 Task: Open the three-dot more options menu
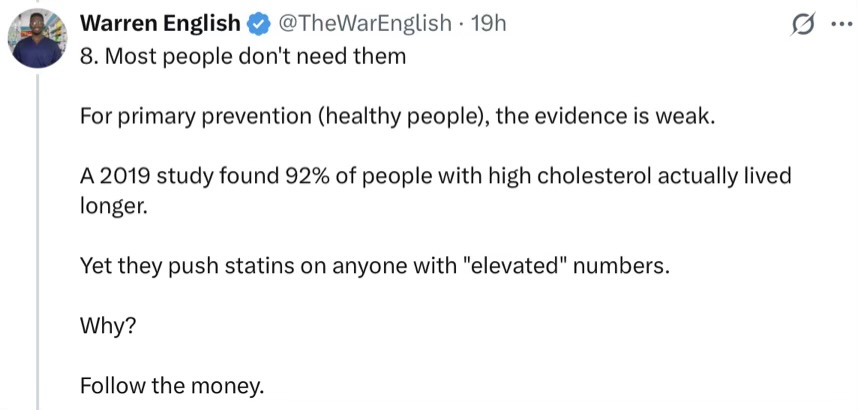(842, 25)
